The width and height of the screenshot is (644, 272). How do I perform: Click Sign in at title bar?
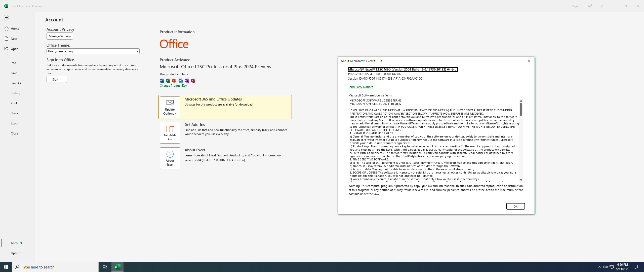[576, 6]
